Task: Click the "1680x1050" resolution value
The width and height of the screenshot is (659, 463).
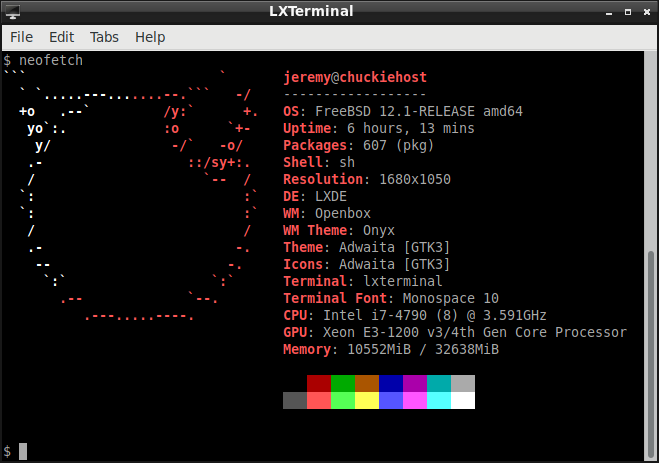Action: (x=415, y=179)
